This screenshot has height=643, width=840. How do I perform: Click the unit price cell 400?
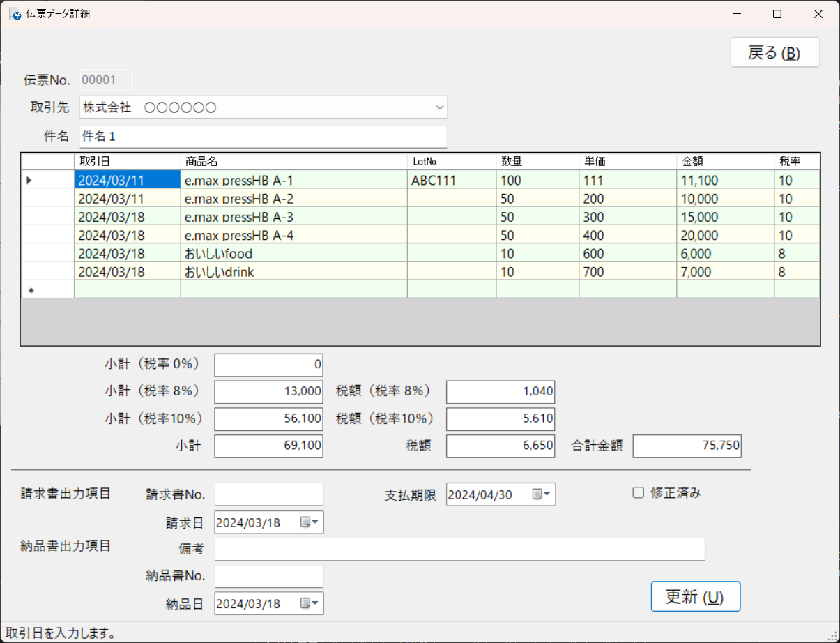[x=627, y=235]
